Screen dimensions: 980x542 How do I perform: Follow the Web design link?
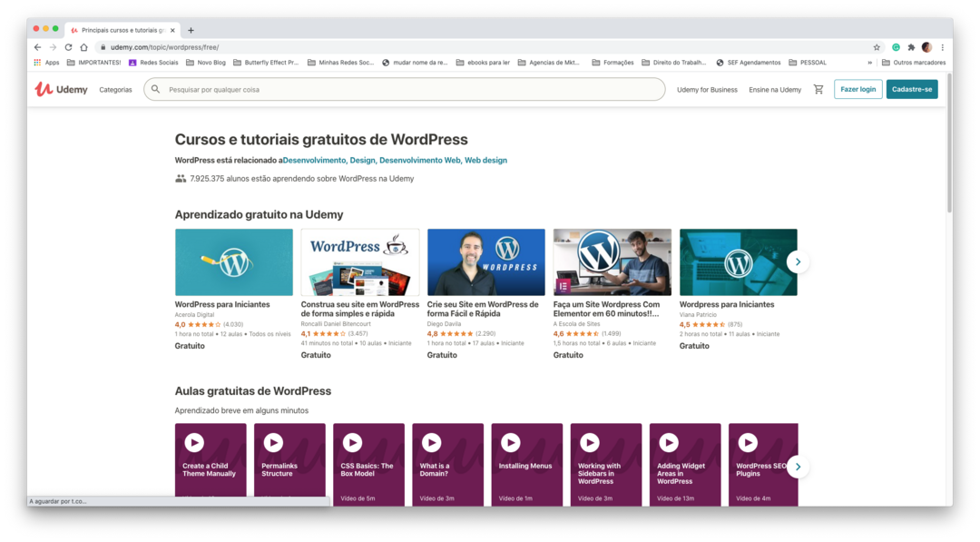[485, 161]
